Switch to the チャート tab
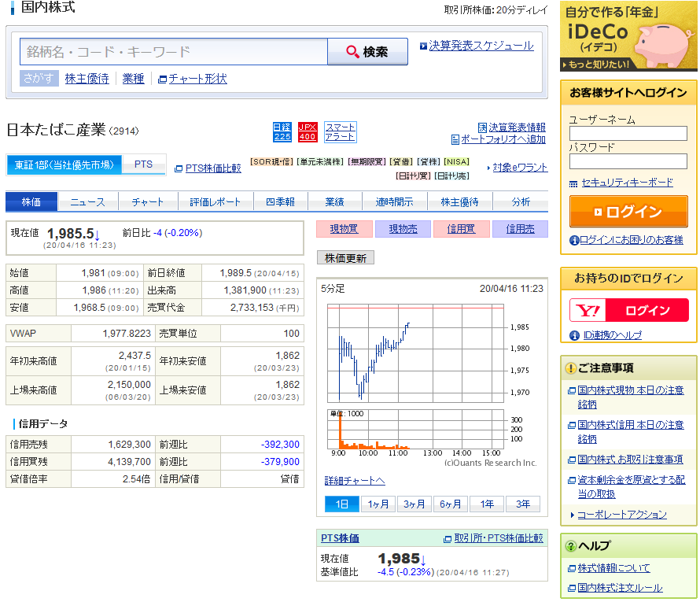Viewport: 700px width, 602px height. (x=148, y=202)
